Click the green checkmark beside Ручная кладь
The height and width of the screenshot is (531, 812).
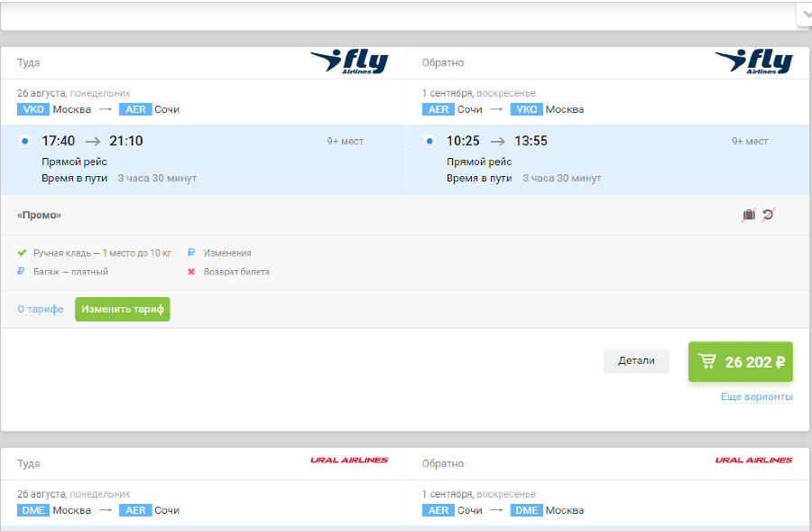(x=23, y=253)
